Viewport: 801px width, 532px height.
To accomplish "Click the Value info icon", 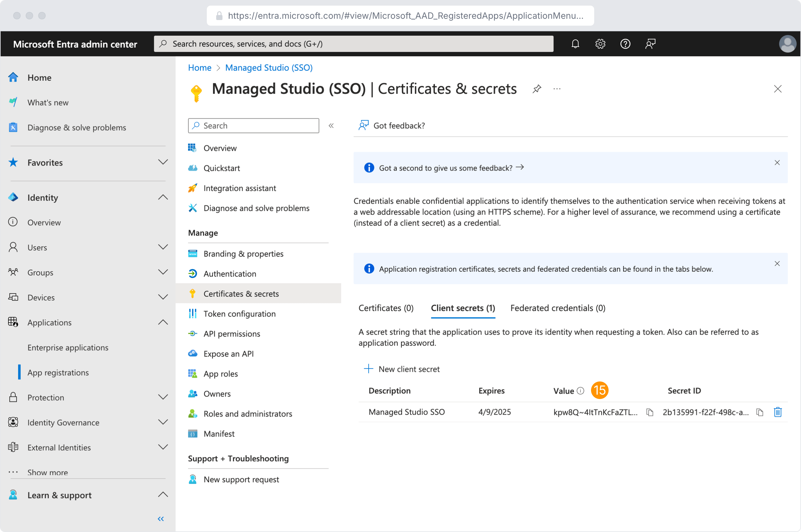I will coord(580,391).
